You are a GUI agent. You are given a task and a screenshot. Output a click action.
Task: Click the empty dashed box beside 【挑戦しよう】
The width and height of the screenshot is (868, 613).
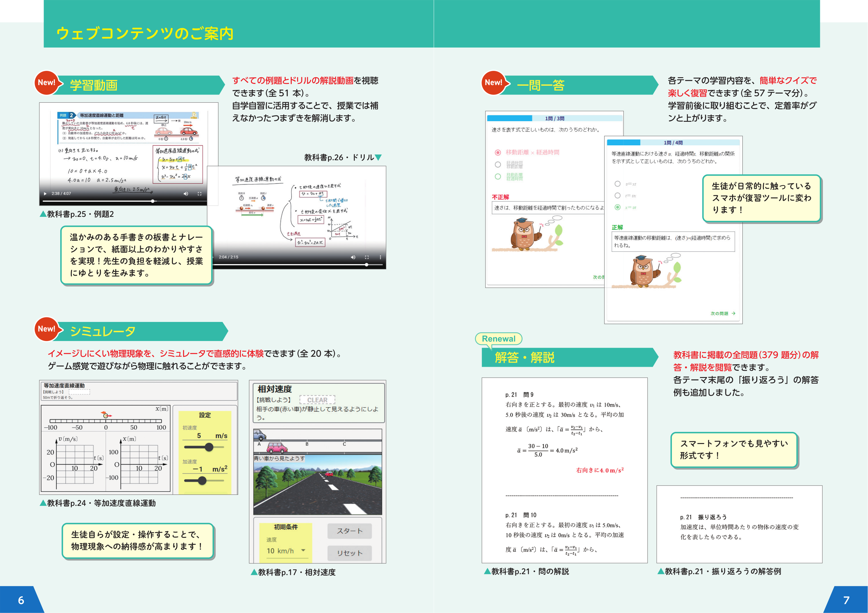coord(79,392)
